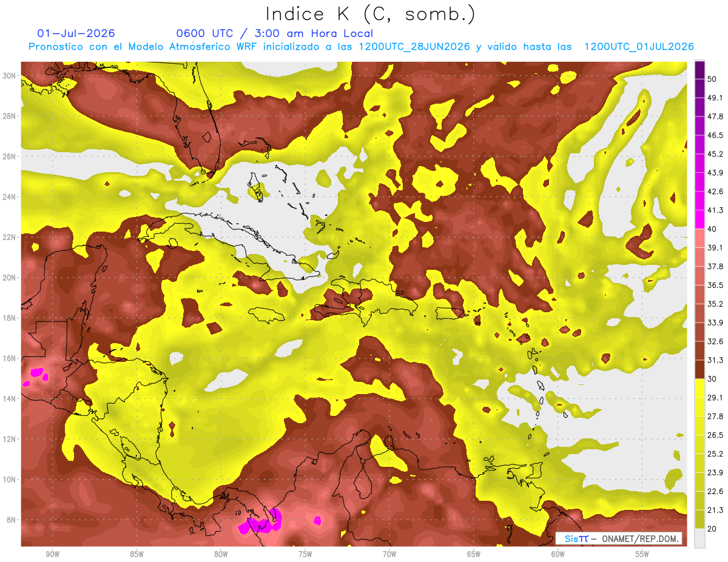
Task: Click '0600 UTC / 3:00 am Hora Local'
Action: (274, 33)
